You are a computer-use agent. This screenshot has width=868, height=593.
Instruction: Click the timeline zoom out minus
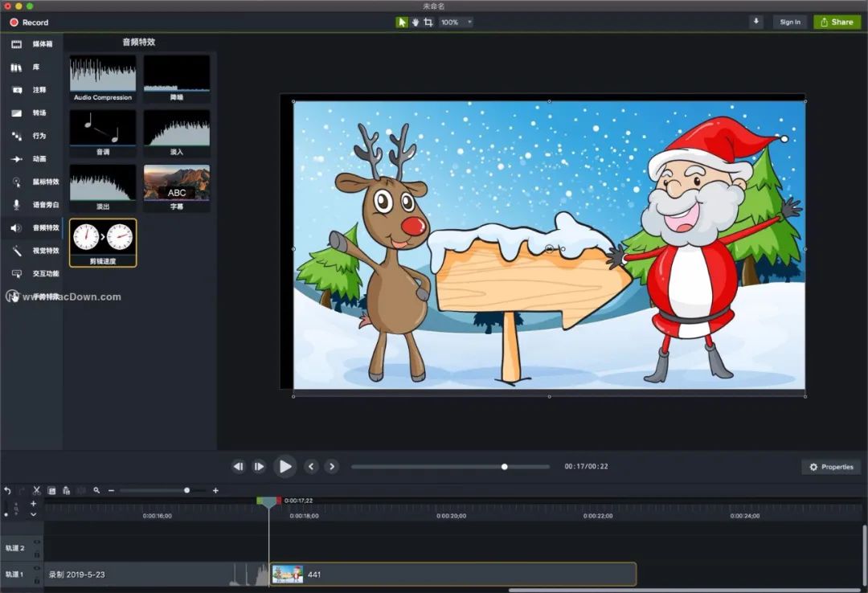(111, 491)
